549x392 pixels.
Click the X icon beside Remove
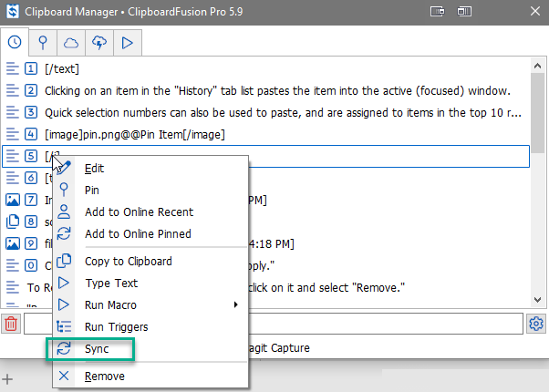coord(64,376)
